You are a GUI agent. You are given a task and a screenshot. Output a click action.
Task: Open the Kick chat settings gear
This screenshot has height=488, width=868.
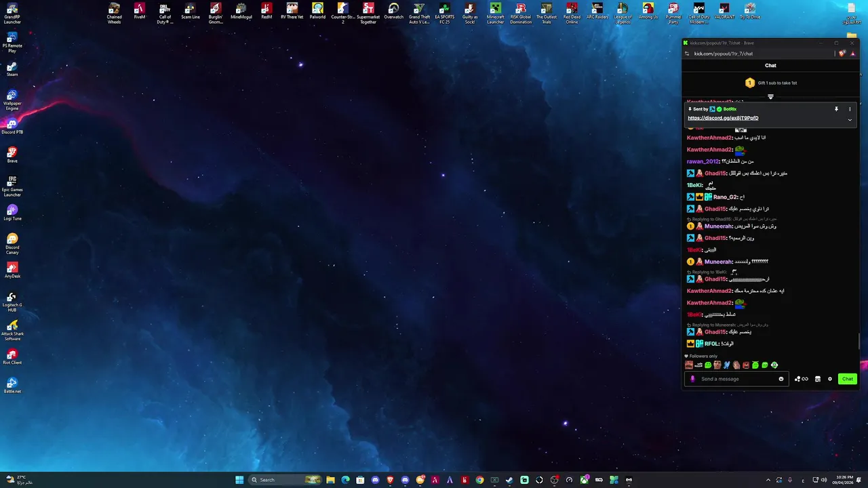coord(829,379)
